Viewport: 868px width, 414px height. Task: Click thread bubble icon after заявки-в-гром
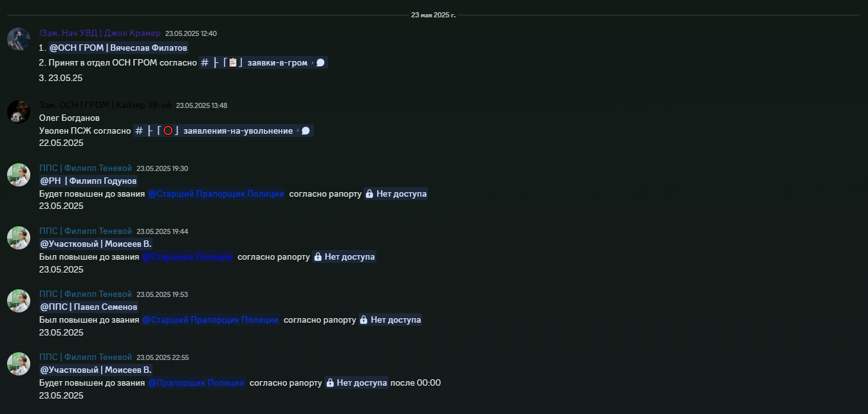pyautogui.click(x=320, y=62)
